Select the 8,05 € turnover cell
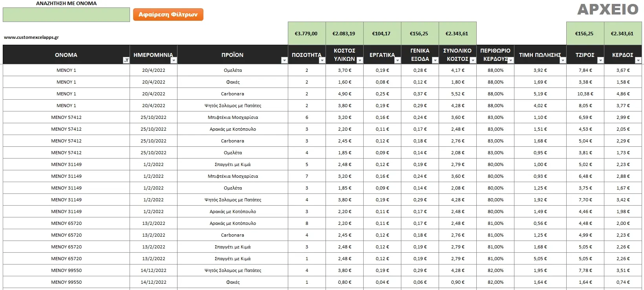Screen dimensions: 644x290 click(585, 106)
